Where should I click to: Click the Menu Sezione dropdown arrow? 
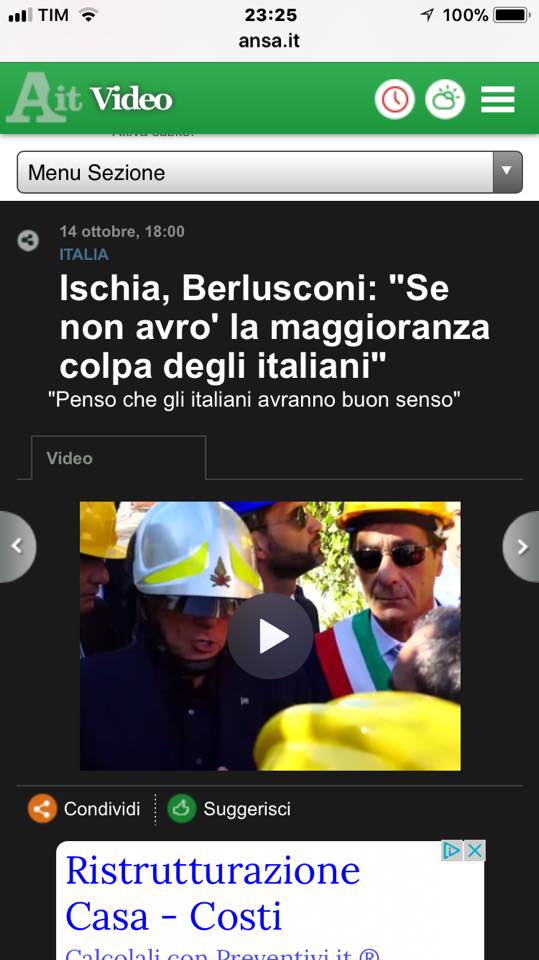tap(507, 172)
